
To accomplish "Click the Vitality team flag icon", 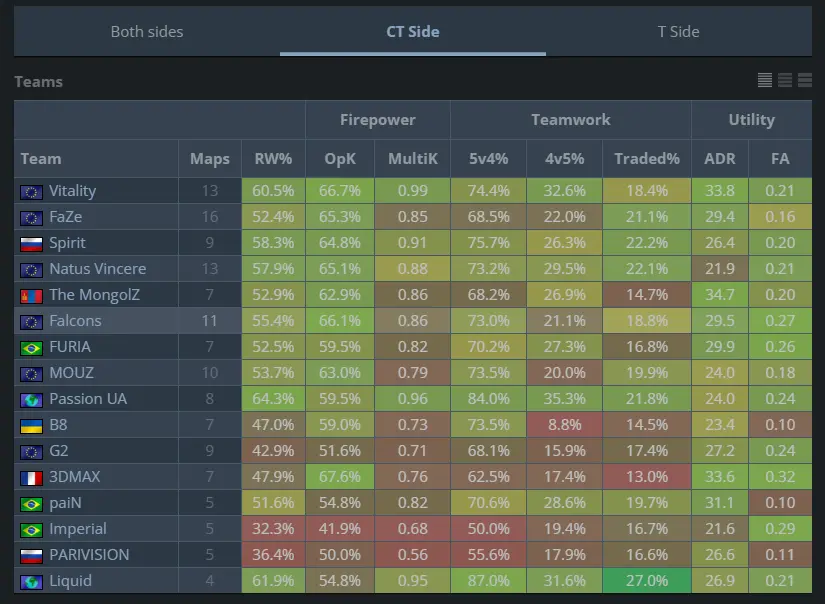I will pos(31,191).
